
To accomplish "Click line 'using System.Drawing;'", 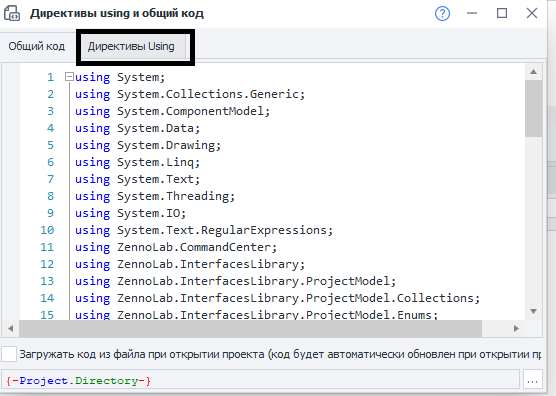I will tap(148, 145).
